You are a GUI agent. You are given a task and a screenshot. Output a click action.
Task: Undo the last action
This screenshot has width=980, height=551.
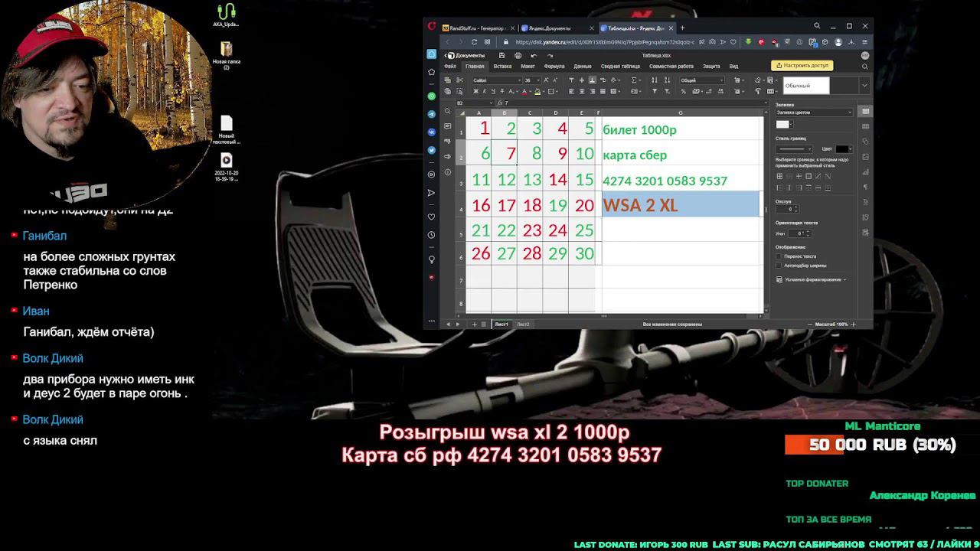(534, 55)
